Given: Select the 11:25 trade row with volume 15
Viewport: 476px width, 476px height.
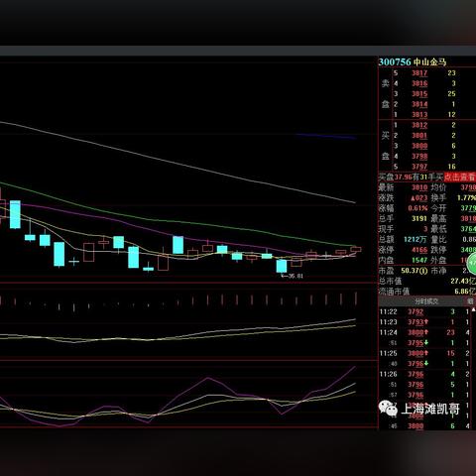Looking at the screenshot, I should [x=425, y=353].
